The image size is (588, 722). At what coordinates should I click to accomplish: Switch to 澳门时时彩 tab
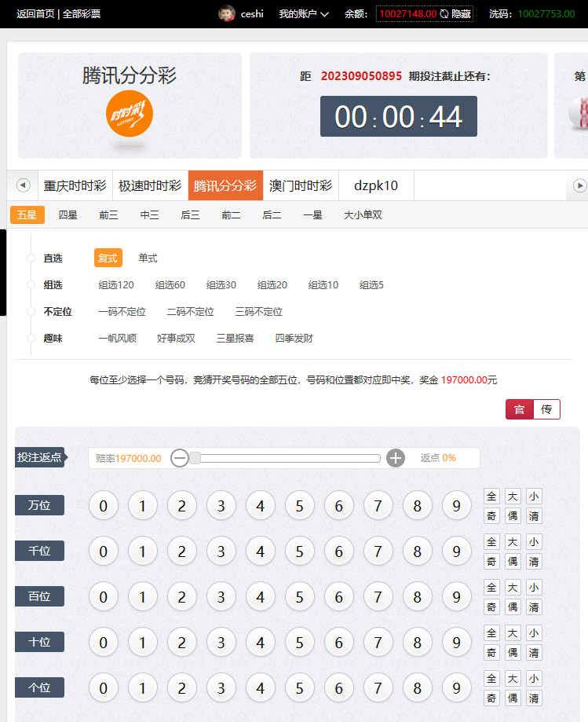(301, 185)
